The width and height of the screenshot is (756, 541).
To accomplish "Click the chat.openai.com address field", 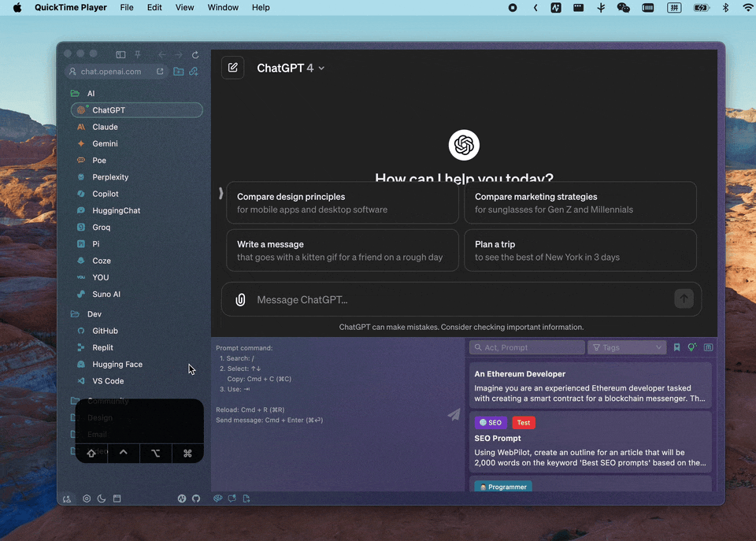I will coord(116,72).
